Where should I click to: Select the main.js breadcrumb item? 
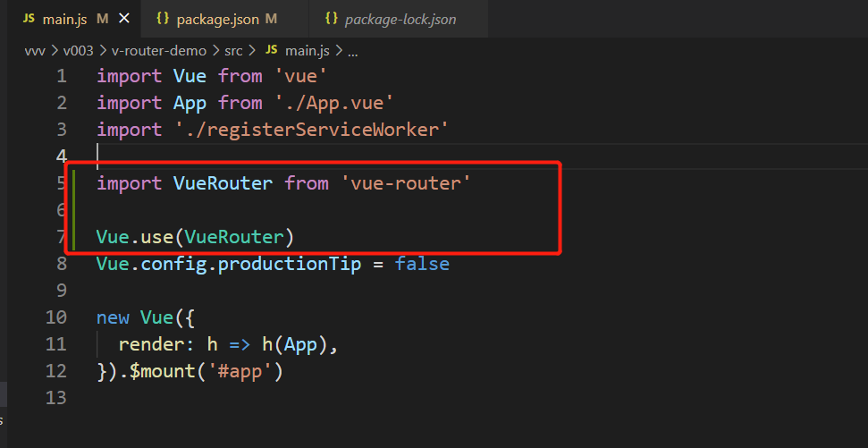307,52
